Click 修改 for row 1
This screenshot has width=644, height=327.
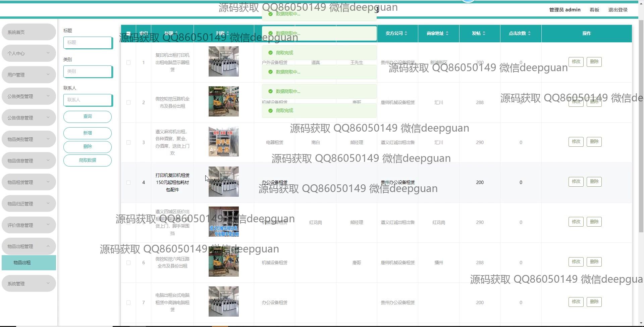tap(576, 62)
